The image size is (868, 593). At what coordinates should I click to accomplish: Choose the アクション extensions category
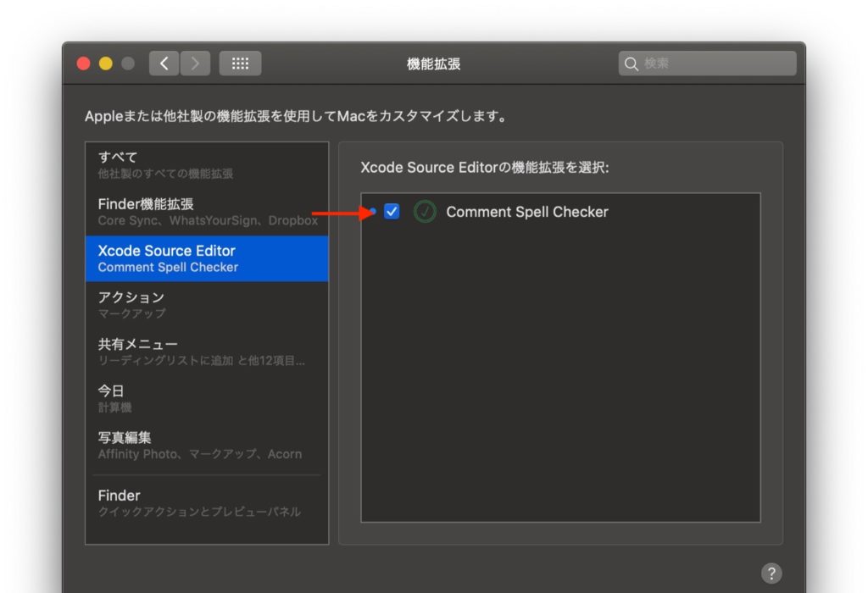206,305
